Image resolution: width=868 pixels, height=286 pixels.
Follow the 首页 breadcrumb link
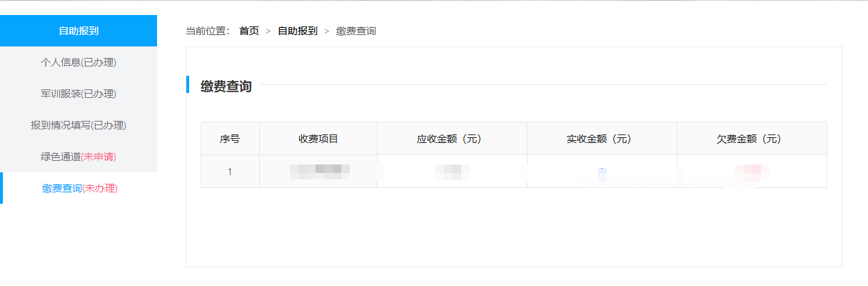click(249, 31)
